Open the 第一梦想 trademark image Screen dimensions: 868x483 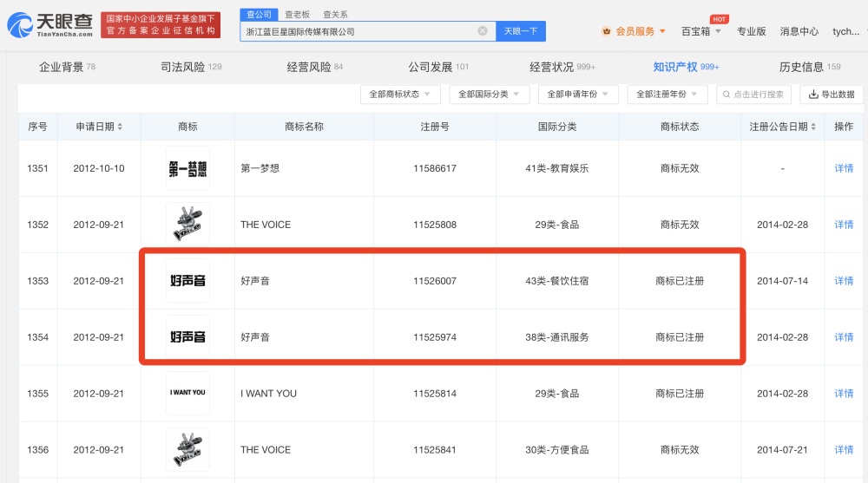click(x=187, y=168)
